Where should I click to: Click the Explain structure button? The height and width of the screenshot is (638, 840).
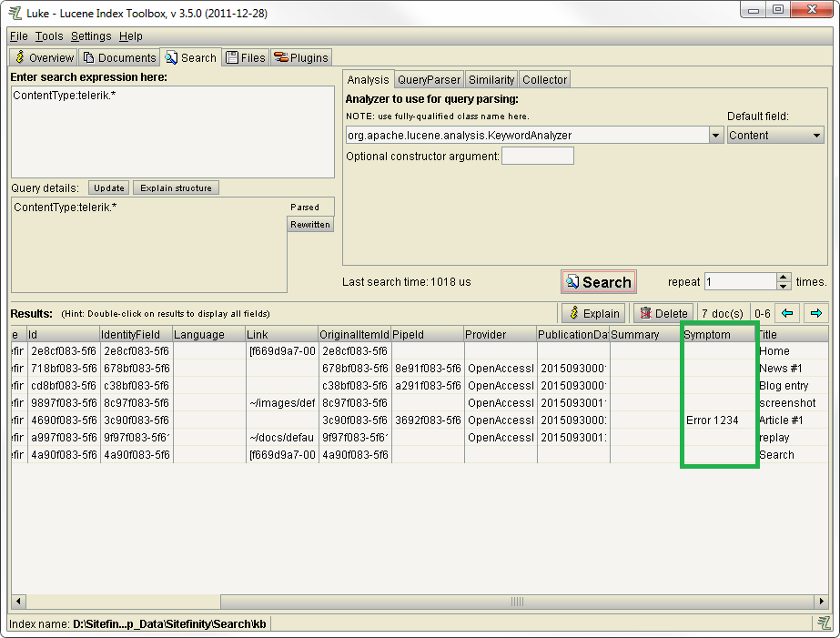click(176, 188)
